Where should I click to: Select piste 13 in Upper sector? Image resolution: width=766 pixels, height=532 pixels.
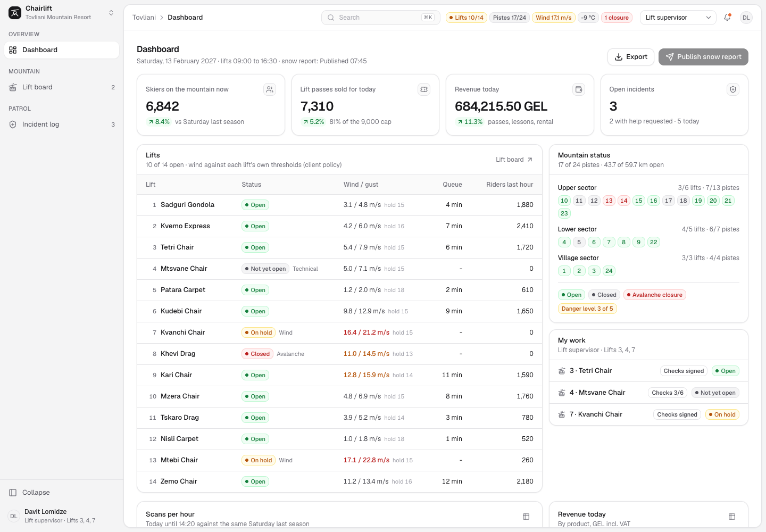609,201
